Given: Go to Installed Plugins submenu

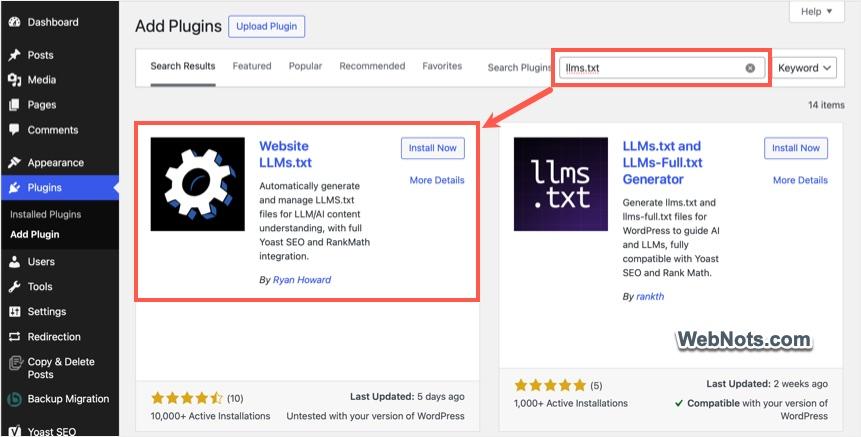Looking at the screenshot, I should click(x=46, y=215).
